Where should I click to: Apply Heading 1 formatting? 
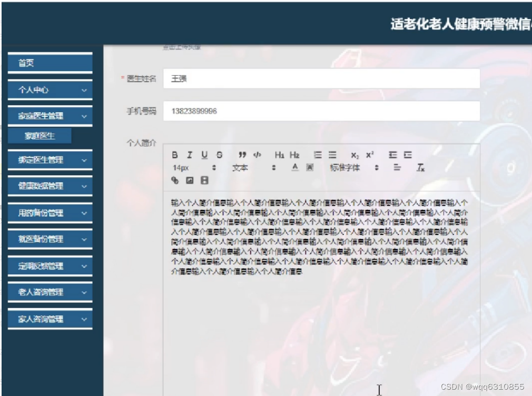point(280,155)
